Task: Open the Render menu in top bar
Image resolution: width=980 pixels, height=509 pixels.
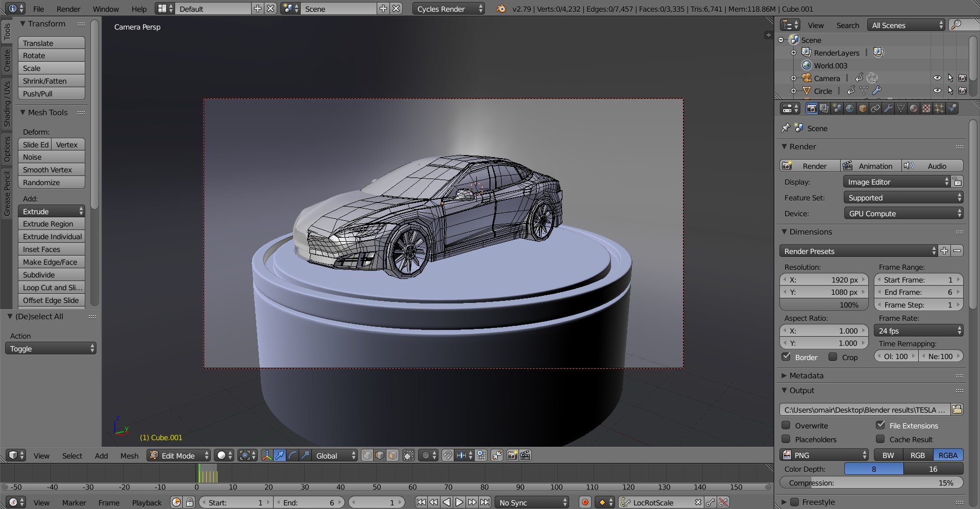Action: 68,9
